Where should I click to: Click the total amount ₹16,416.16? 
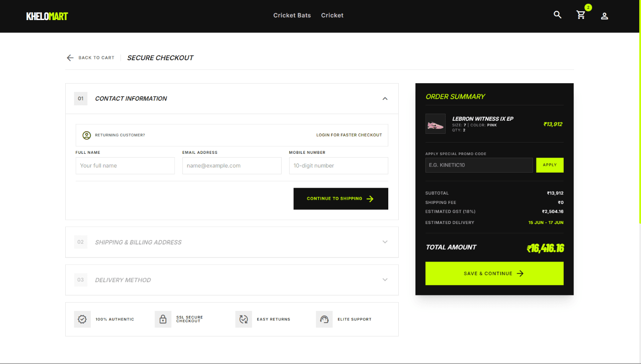click(x=545, y=248)
